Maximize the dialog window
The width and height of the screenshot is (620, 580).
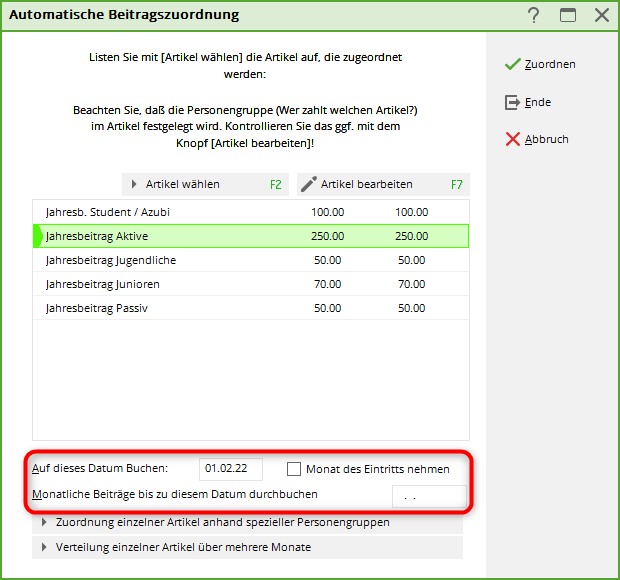pyautogui.click(x=568, y=15)
